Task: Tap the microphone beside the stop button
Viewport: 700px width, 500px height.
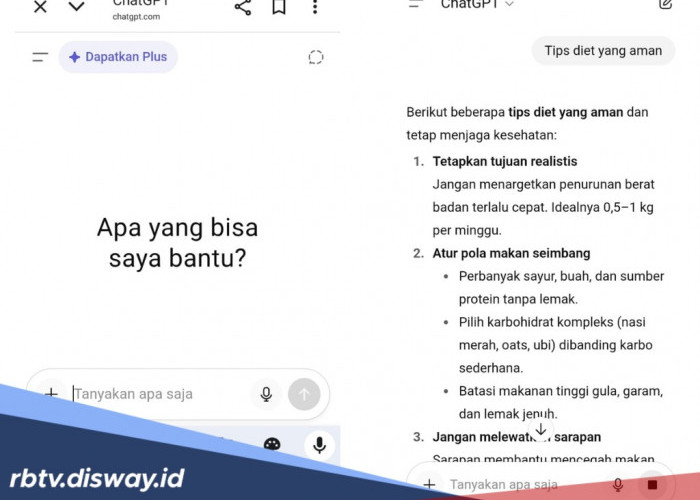Action: click(x=618, y=484)
